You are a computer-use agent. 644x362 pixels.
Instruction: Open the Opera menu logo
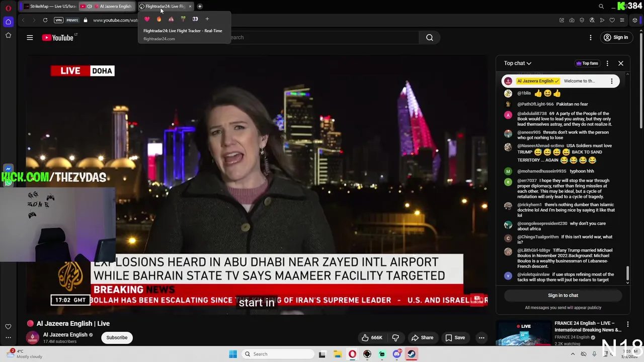pos(8,8)
